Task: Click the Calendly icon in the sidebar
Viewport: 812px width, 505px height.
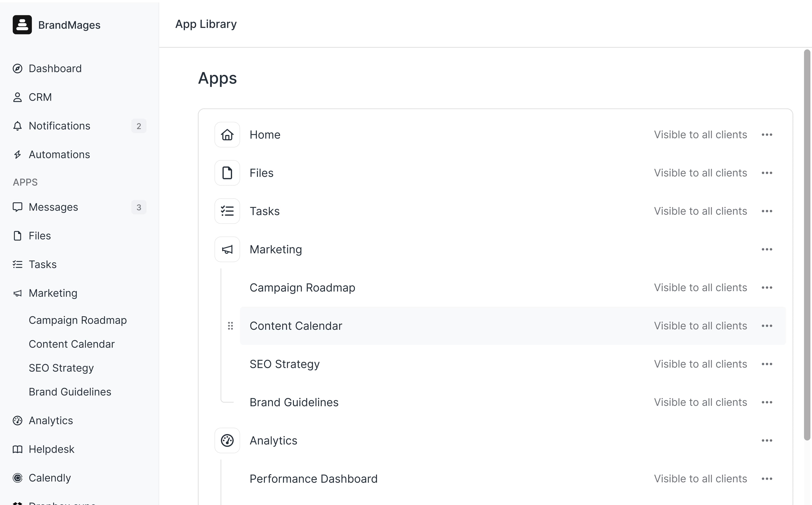Action: point(18,478)
